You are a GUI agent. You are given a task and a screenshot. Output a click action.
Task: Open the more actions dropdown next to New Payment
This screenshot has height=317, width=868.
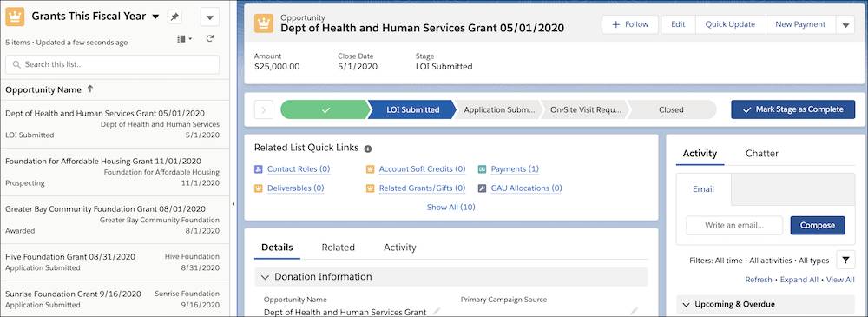[x=845, y=24]
